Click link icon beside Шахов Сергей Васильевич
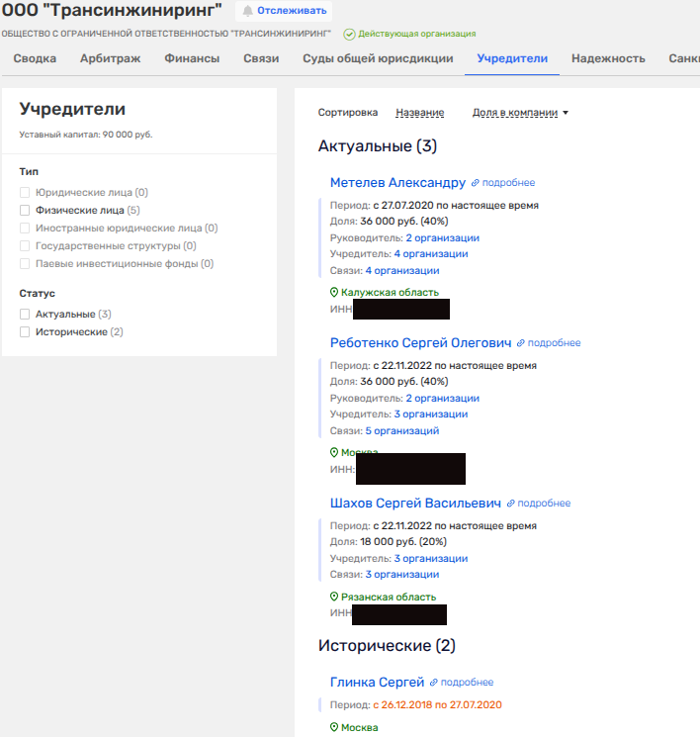The image size is (700, 737). coord(511,504)
